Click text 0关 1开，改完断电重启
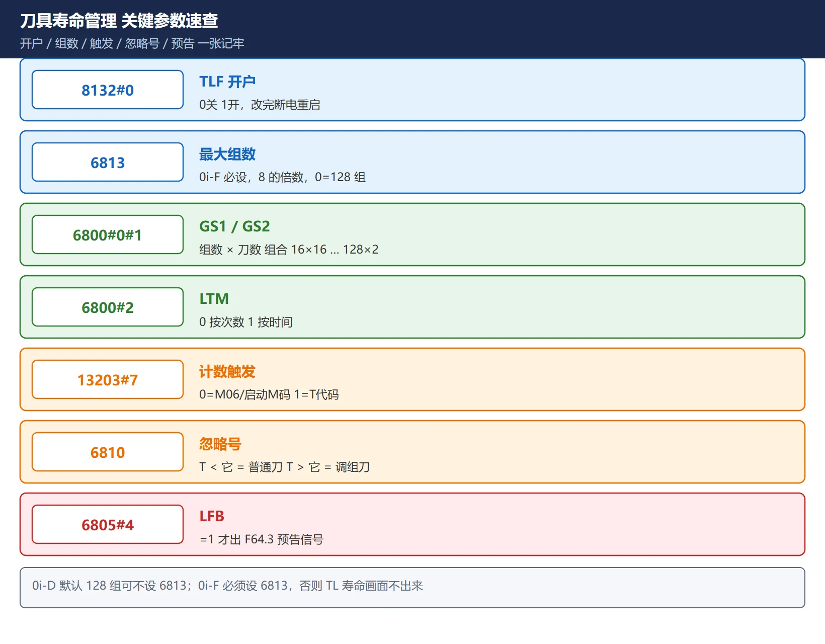The image size is (825, 644). pyautogui.click(x=260, y=105)
